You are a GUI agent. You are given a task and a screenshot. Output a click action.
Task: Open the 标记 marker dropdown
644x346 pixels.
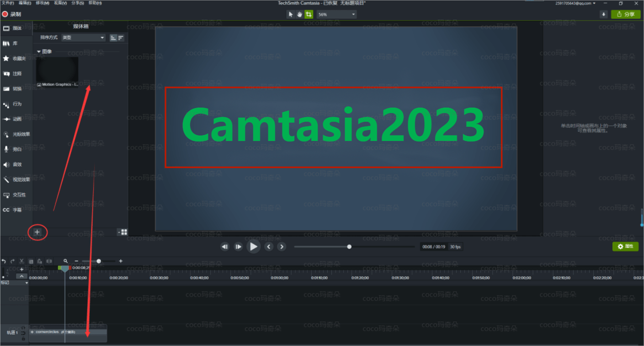14,282
